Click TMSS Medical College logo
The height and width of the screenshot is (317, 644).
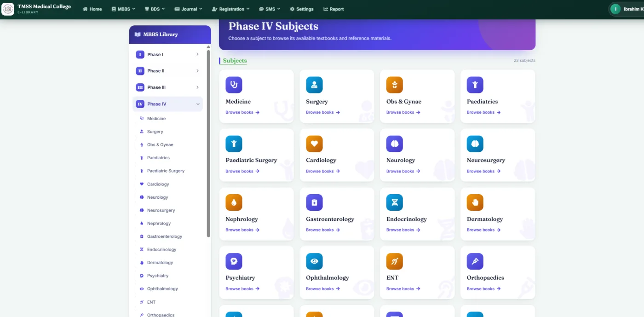coord(8,9)
